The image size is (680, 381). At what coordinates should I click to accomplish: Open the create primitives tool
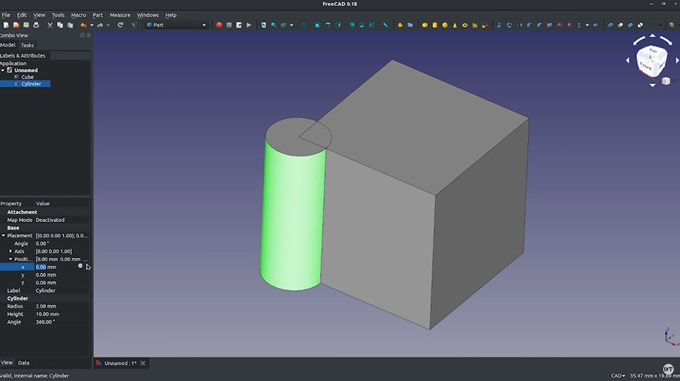[x=475, y=25]
